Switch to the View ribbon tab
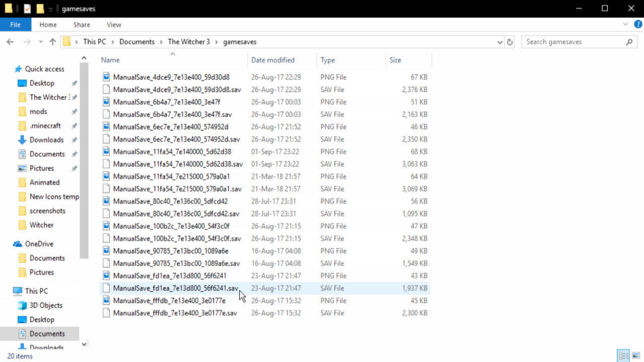Viewport: 644px width, 362px height. [114, 25]
